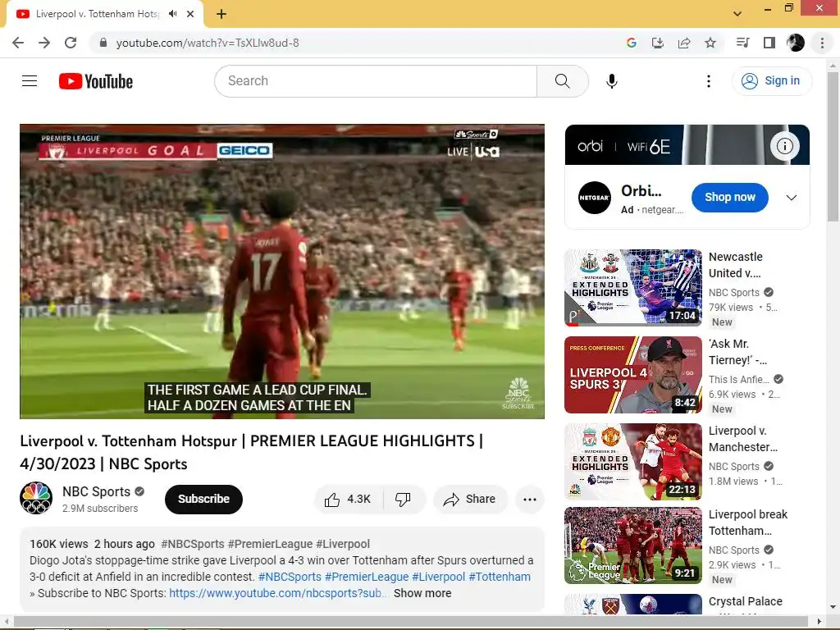840x630 pixels.
Task: Select the Liverpool v. Tottenham browser tab
Action: [104, 14]
